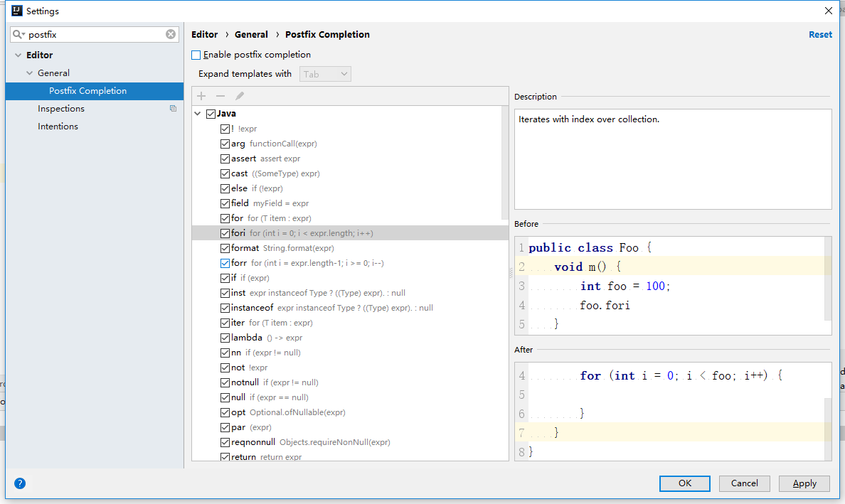Click the Reset link
Image resolution: width=845 pixels, height=504 pixels.
[820, 34]
